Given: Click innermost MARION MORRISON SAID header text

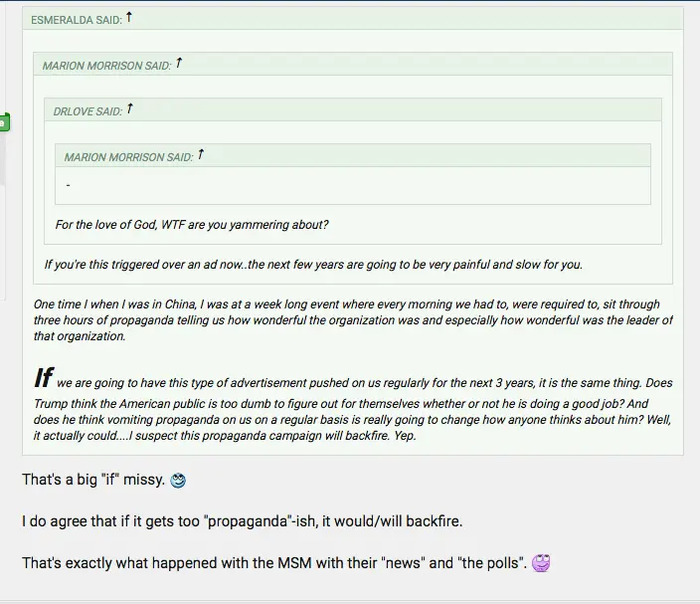Looking at the screenshot, I should [128, 157].
